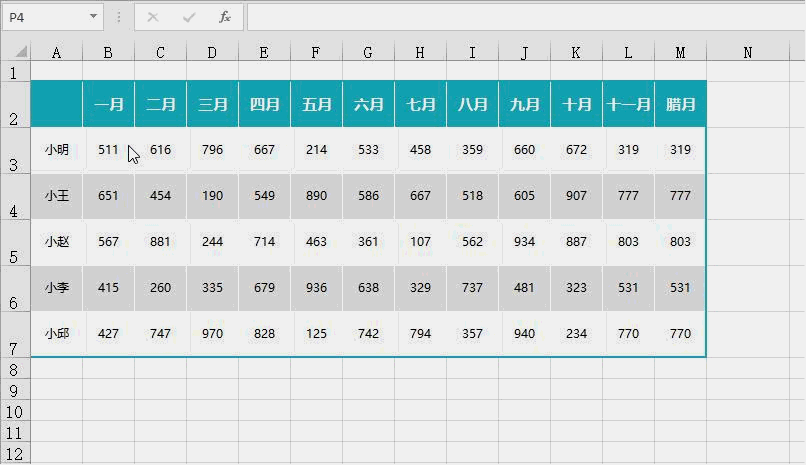Select column G header
Screen dimensions: 806x465
368,52
